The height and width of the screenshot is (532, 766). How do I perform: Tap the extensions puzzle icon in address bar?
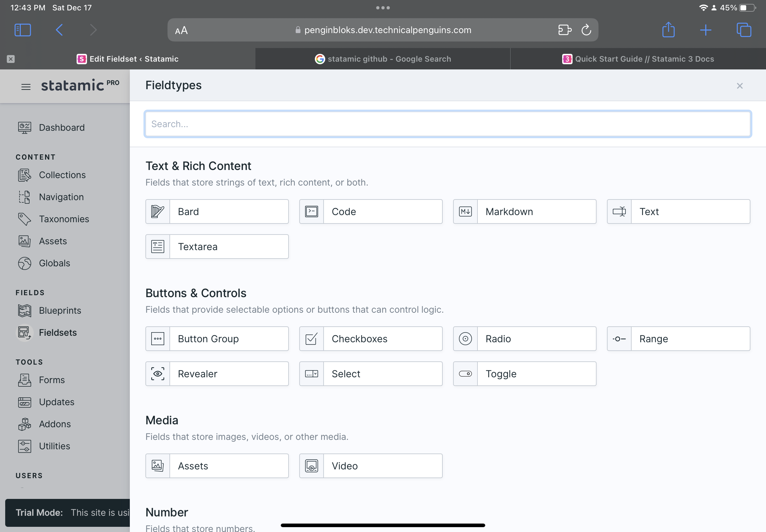565,30
